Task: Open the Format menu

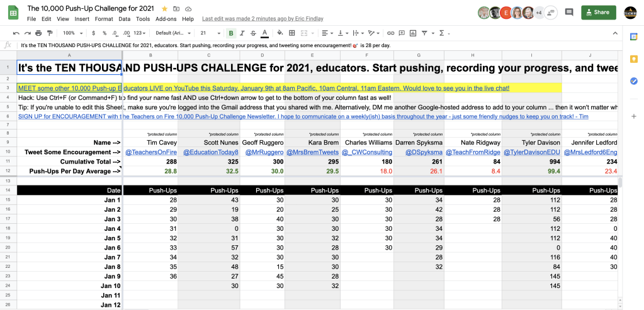Action: coord(104,19)
